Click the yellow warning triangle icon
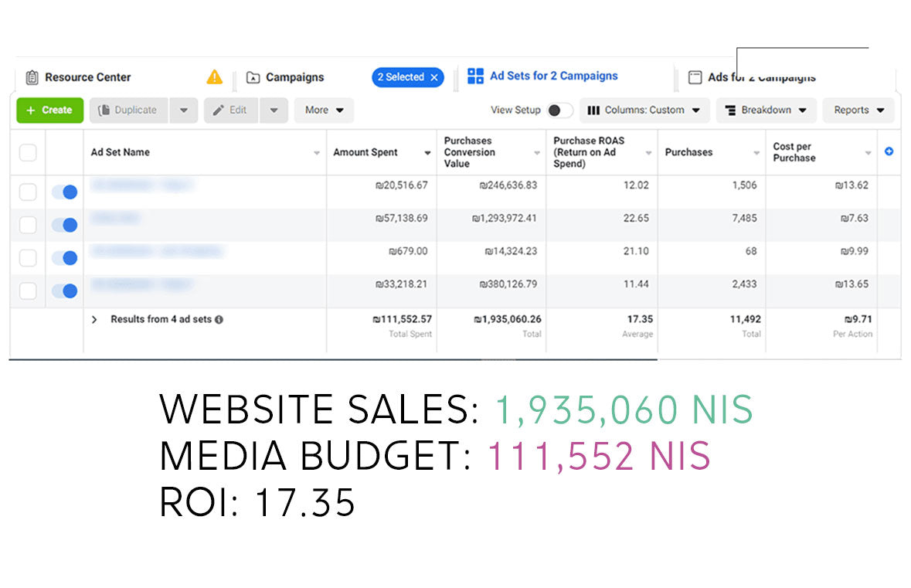The width and height of the screenshot is (911, 588). click(x=214, y=77)
